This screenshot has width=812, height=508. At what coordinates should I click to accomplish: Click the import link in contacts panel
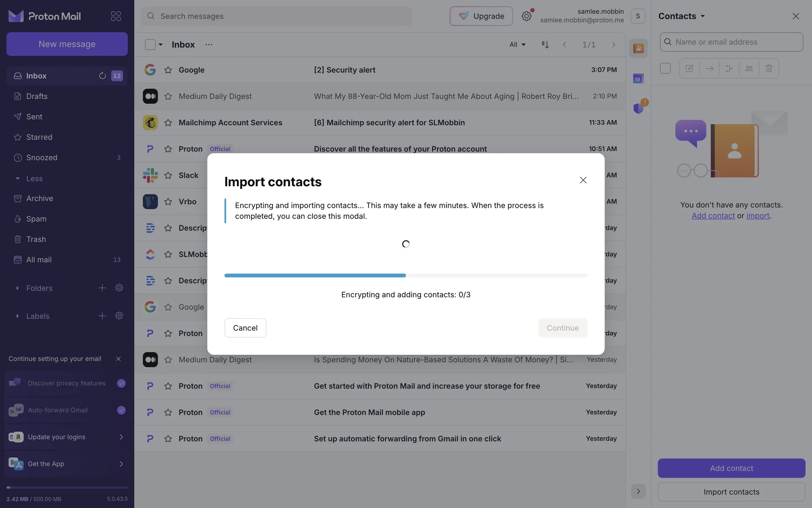757,215
